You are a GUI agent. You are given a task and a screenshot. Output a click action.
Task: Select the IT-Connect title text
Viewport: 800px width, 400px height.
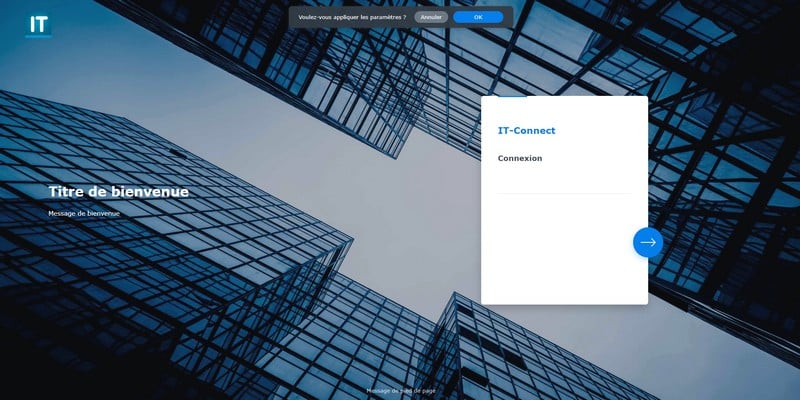526,131
